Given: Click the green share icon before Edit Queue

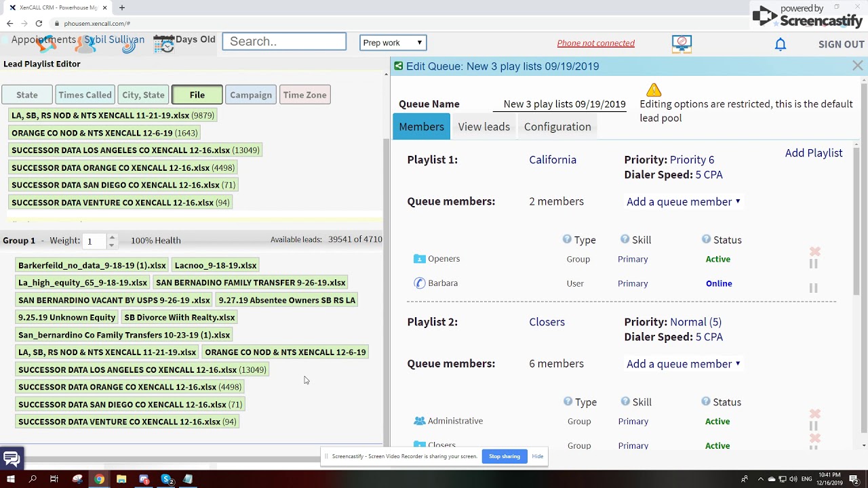Looking at the screenshot, I should (399, 66).
